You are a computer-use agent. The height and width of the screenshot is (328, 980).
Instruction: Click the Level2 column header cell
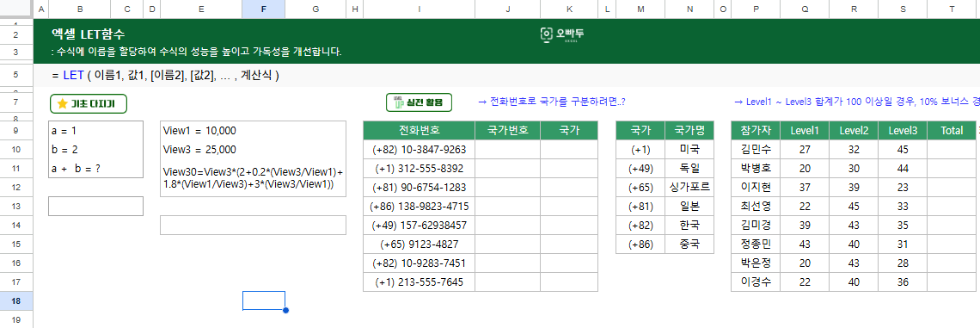click(854, 131)
